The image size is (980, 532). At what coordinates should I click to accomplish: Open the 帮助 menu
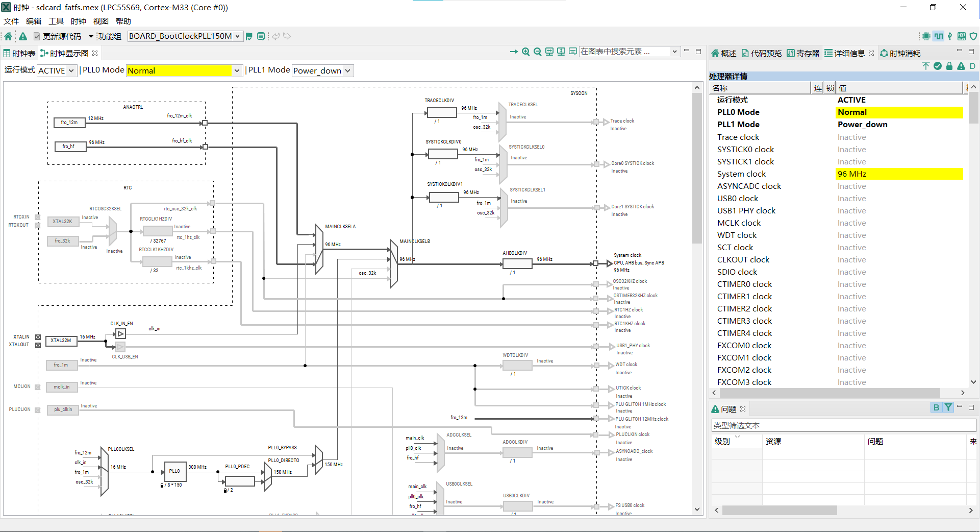(123, 21)
